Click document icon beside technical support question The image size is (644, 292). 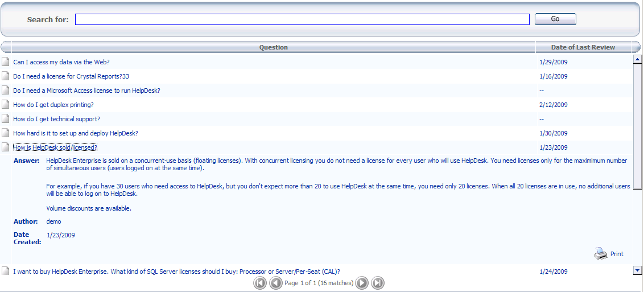[5, 119]
